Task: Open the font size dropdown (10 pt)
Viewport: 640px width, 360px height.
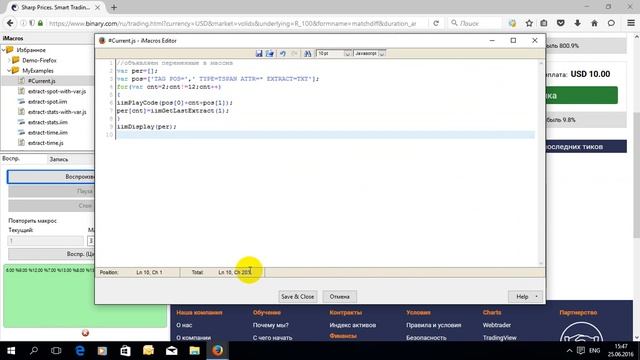Action: (347, 53)
